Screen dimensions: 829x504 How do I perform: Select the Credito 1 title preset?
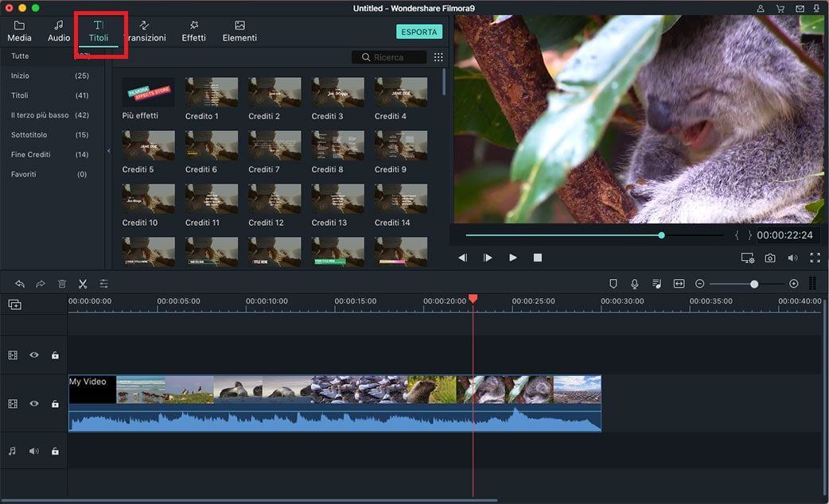point(212,92)
